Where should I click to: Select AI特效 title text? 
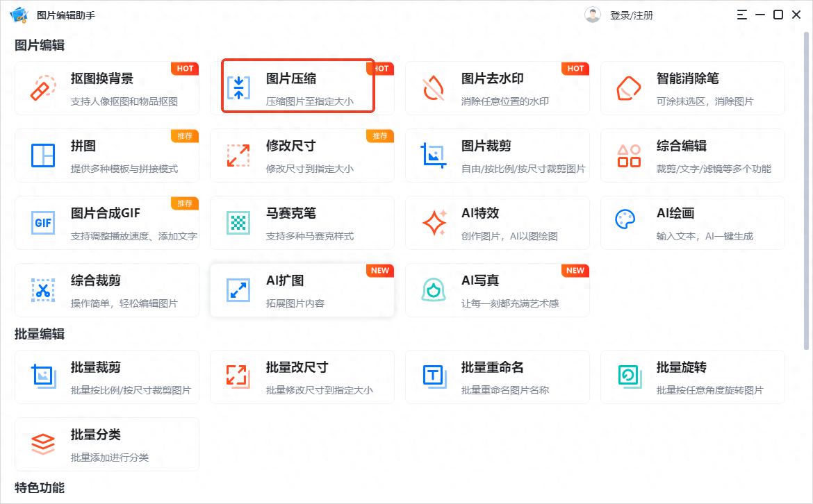tap(480, 213)
